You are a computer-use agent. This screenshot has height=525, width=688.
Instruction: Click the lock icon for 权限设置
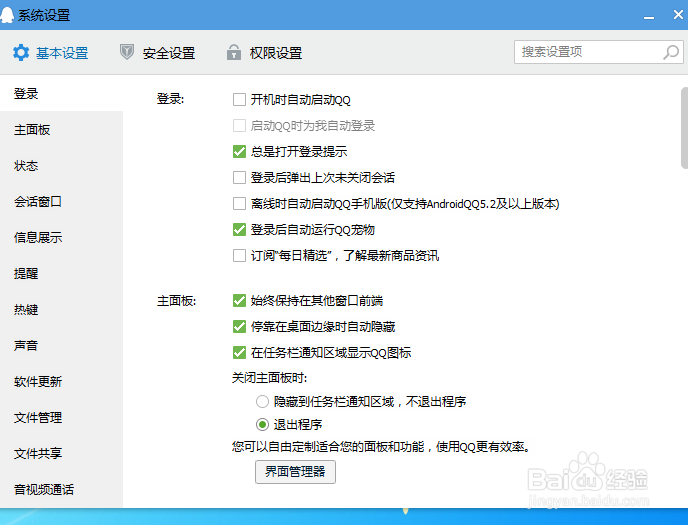coord(234,53)
